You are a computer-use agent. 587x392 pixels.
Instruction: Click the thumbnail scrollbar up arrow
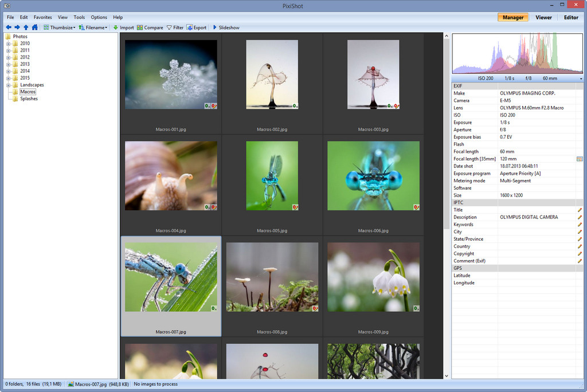[x=446, y=36]
